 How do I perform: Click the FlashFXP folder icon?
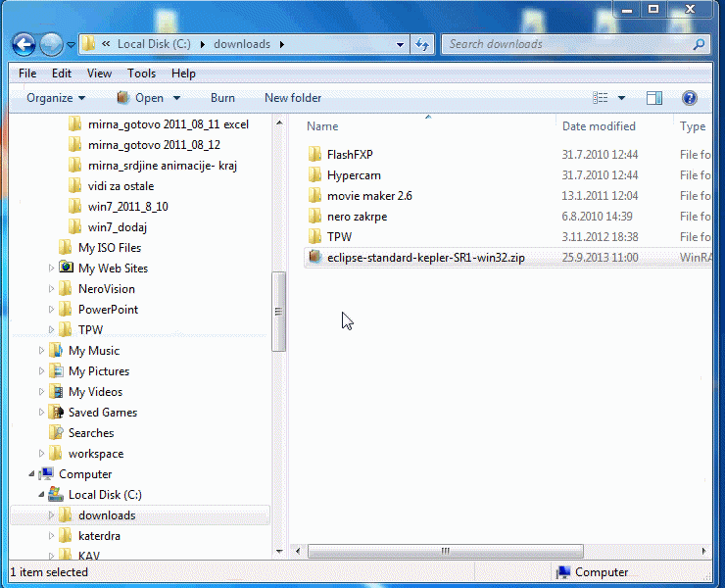(314, 155)
